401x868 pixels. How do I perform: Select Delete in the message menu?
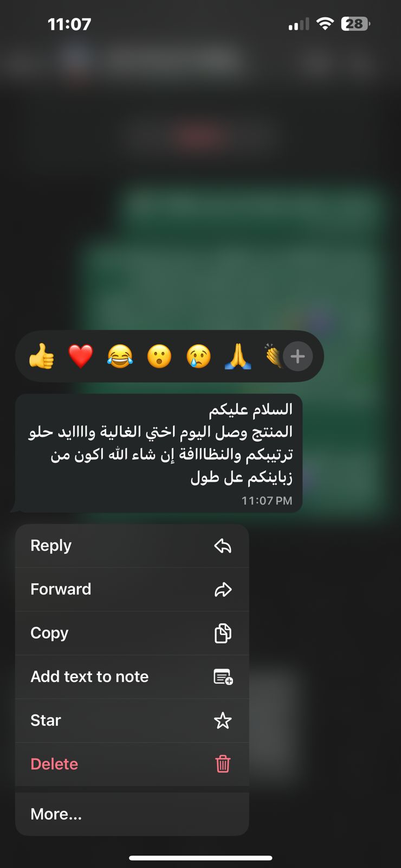click(x=132, y=764)
